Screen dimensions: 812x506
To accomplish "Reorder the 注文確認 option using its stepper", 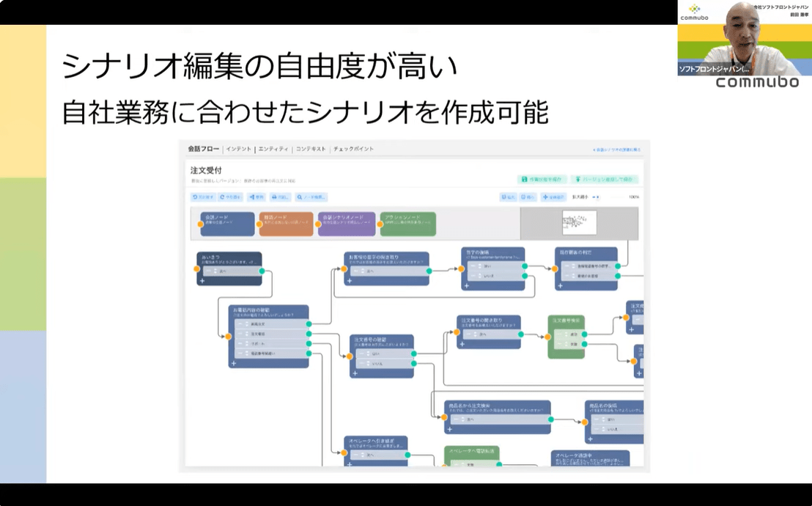I will pos(246,334).
